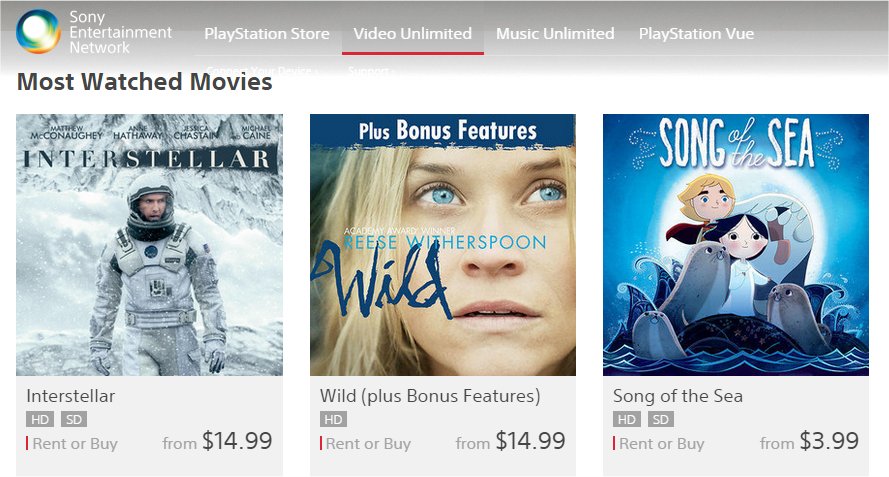The image size is (889, 477).
Task: Open the PlayStation Store tab
Action: click(x=267, y=34)
